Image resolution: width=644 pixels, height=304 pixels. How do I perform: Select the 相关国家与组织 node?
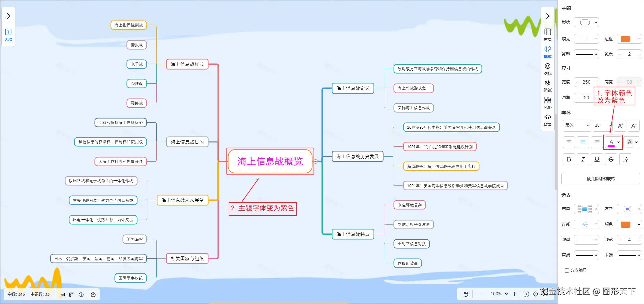(x=187, y=259)
